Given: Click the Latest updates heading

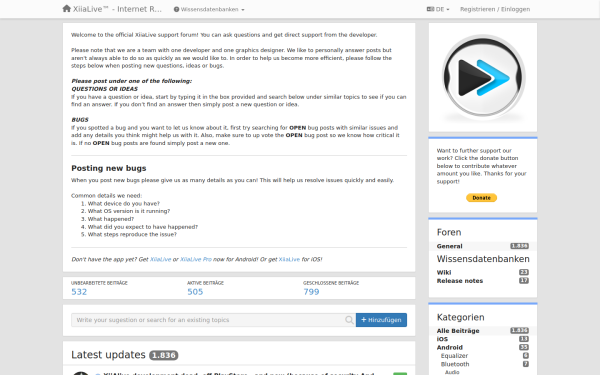Looking at the screenshot, I should pos(108,355).
